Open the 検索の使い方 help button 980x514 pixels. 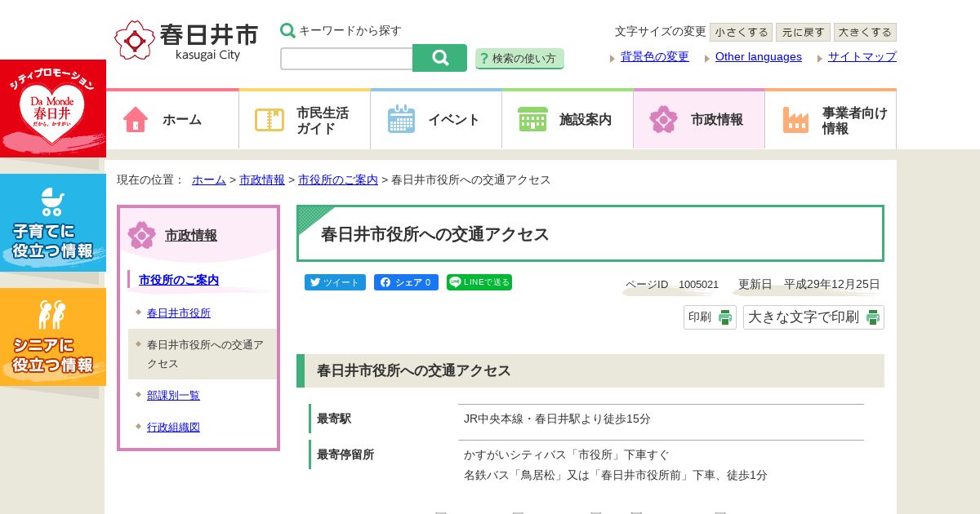[x=519, y=59]
